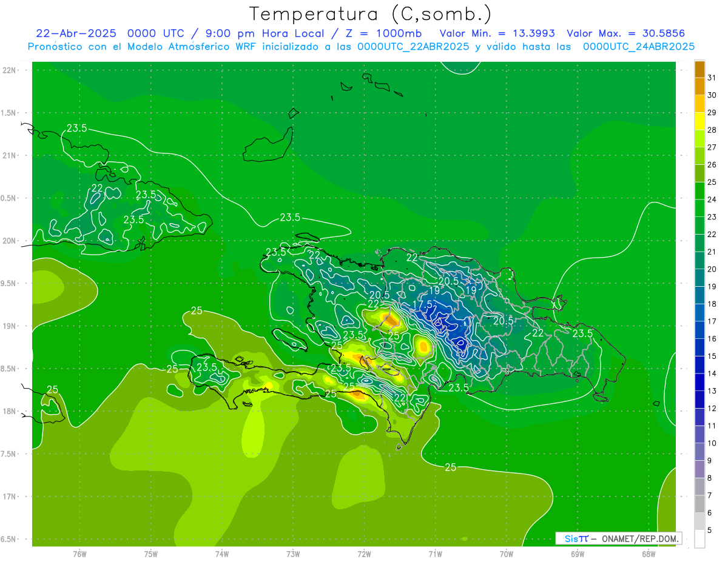The image size is (728, 562).
Task: Click the '68W' longitude axis label
Action: tap(649, 554)
